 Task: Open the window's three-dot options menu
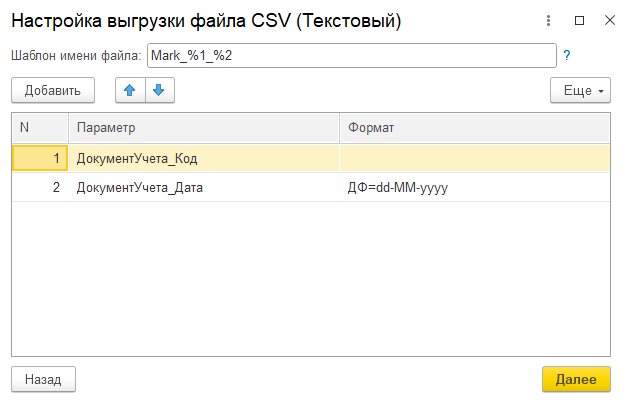(549, 20)
